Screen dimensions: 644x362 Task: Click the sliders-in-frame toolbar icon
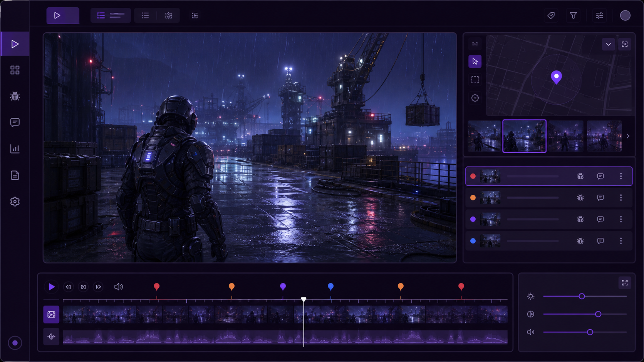pos(195,15)
